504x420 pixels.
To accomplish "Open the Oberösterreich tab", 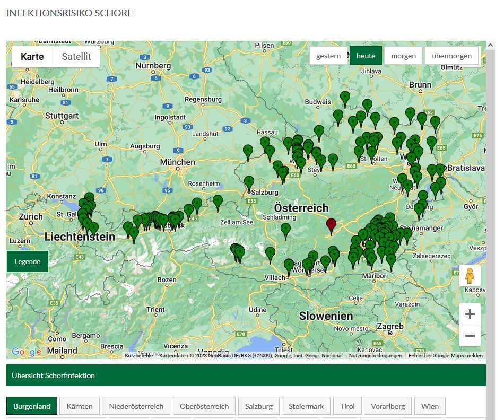I will coord(204,406).
